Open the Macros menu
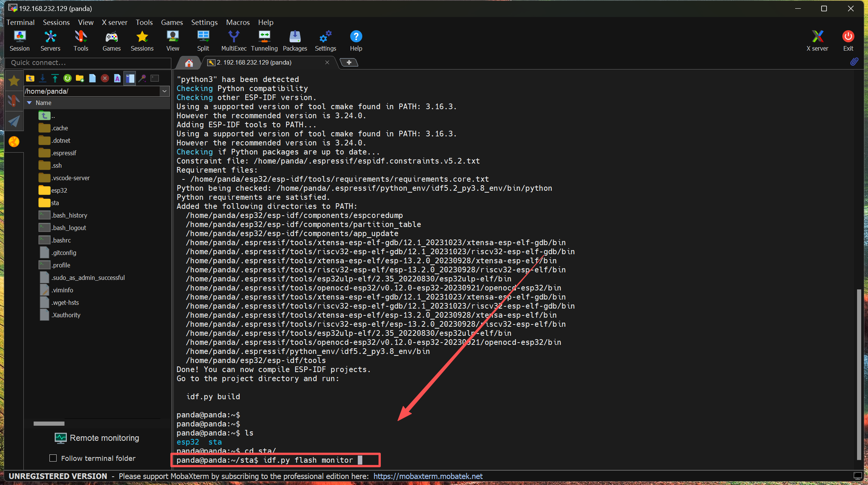This screenshot has height=485, width=868. (x=238, y=22)
